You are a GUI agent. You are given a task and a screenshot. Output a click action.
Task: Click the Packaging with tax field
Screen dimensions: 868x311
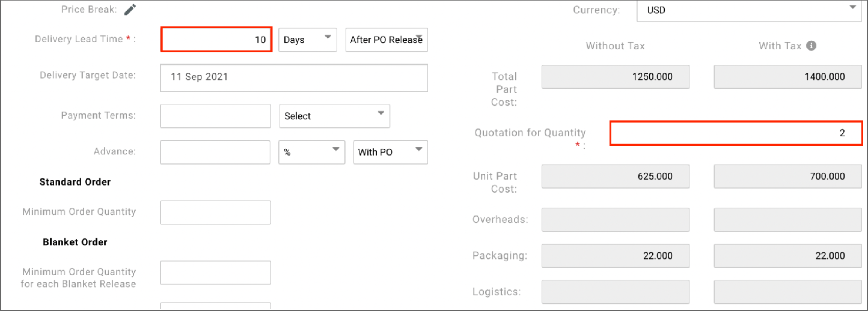(x=787, y=256)
